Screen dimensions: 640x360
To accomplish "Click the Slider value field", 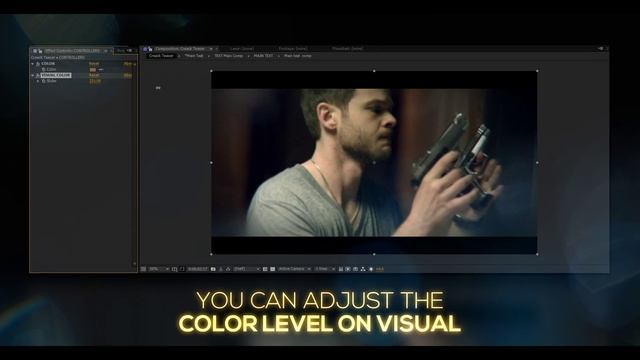I will click(95, 81).
